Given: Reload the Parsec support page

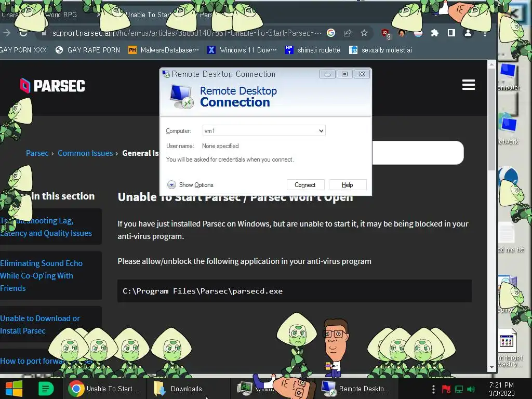Looking at the screenshot, I should coord(23,33).
